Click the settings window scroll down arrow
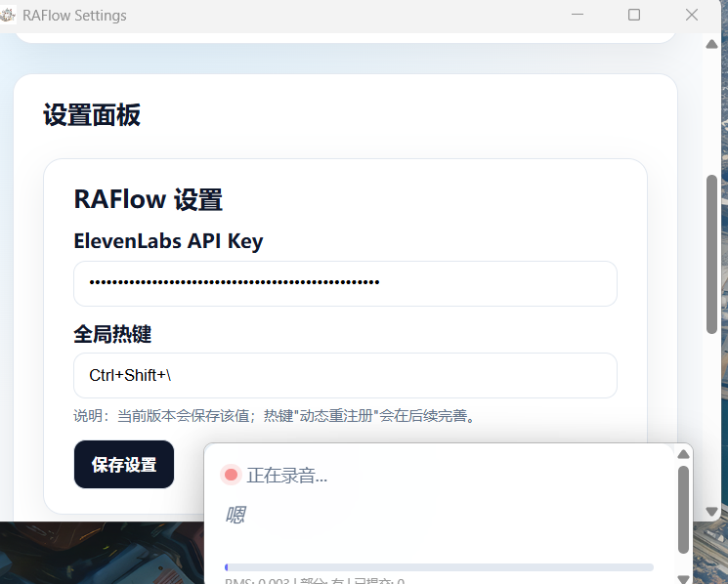Screen dimensions: 728x584 pyautogui.click(x=711, y=512)
